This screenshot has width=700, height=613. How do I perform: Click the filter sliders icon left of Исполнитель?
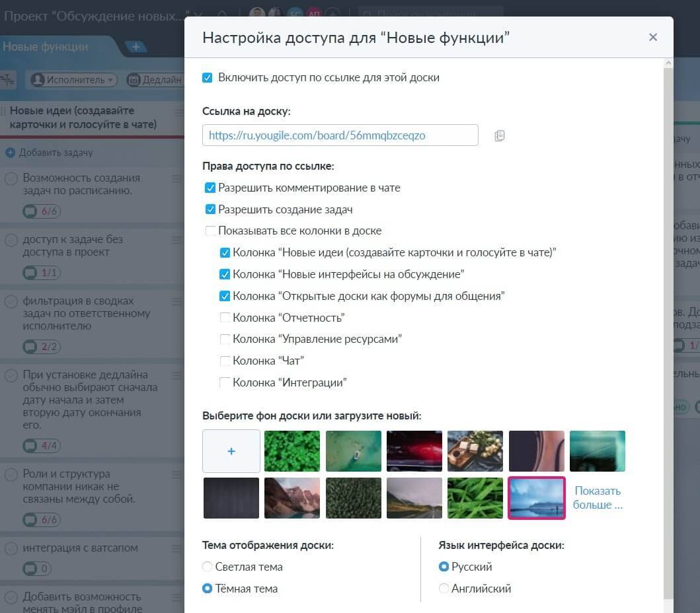[x=8, y=79]
